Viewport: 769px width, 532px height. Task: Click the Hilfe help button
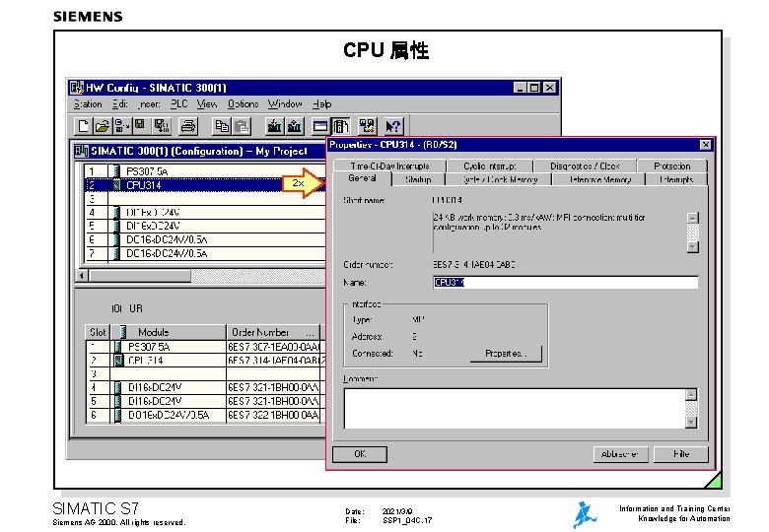(681, 454)
